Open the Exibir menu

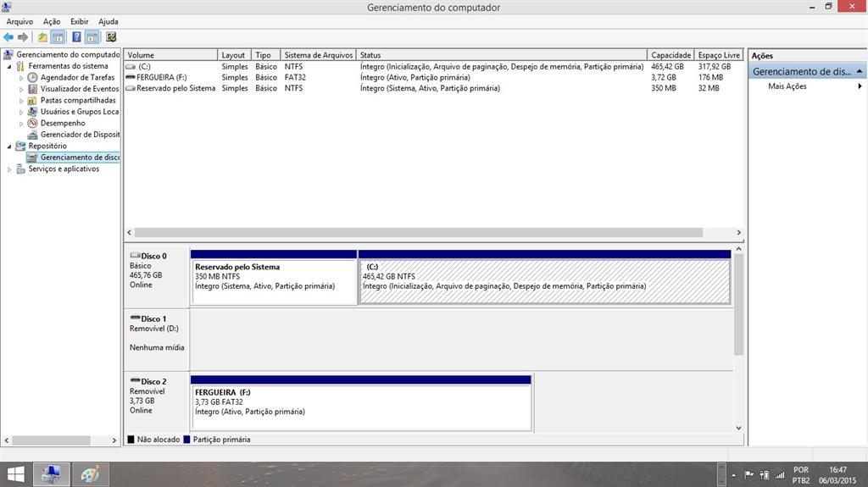click(x=79, y=21)
